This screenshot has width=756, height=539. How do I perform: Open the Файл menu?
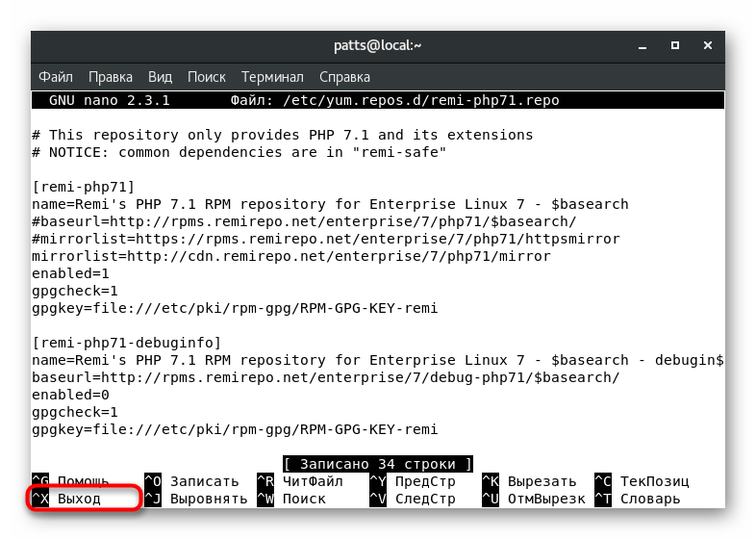pos(56,77)
